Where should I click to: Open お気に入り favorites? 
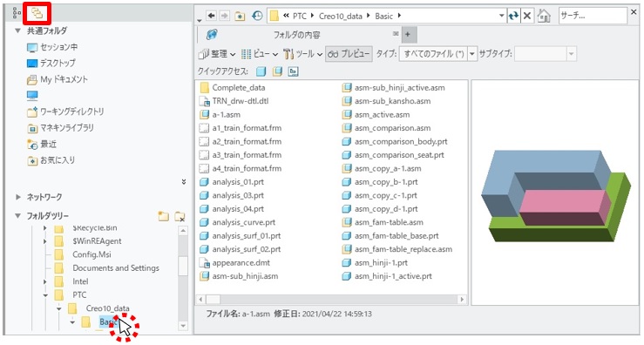(51, 160)
